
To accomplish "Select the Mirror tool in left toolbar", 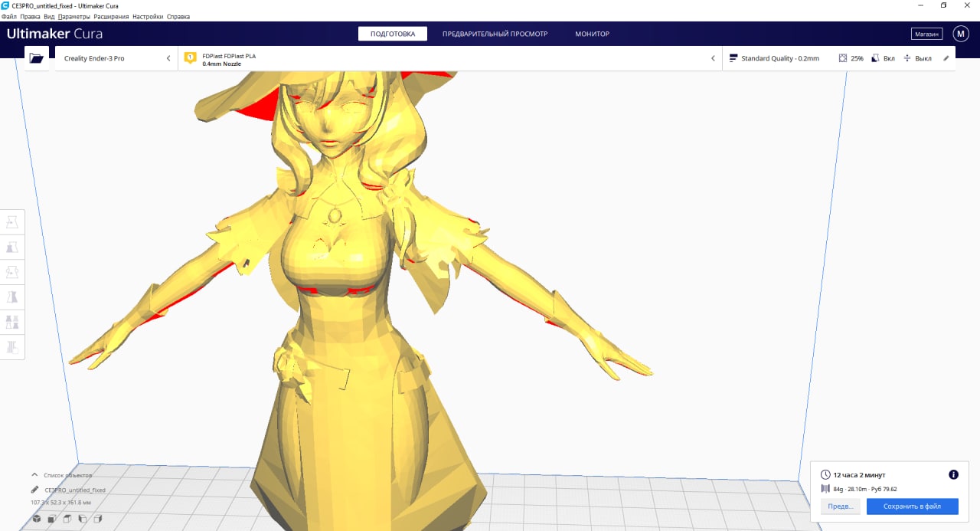I will 12,297.
